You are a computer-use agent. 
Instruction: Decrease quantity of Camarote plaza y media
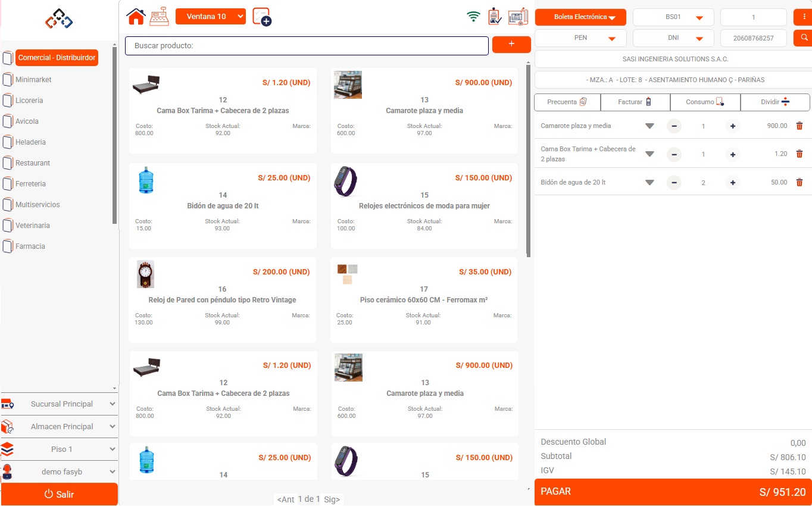click(x=674, y=126)
